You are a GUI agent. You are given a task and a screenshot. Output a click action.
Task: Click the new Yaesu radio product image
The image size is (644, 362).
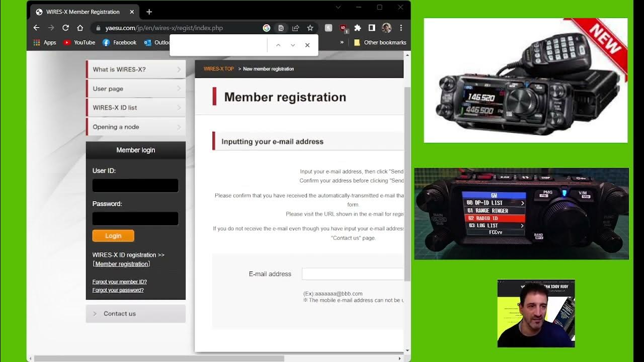click(x=526, y=80)
